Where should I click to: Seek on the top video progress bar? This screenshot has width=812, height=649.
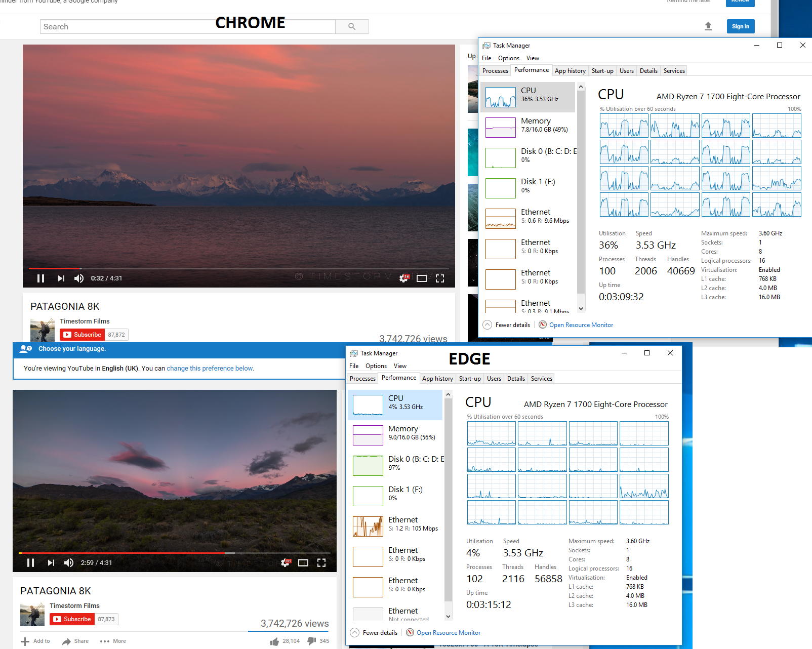coord(239,268)
